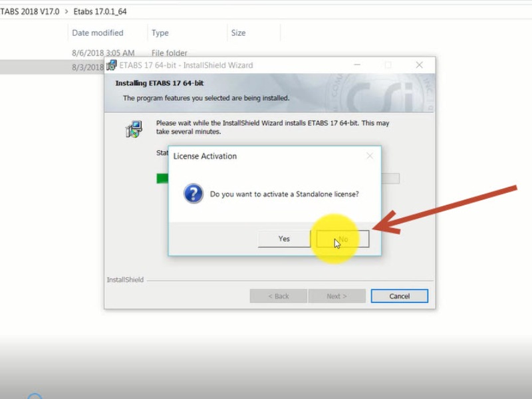Expand the breadcrumb chevron before Etabs 17.0.1_64
Screen dimensions: 532x399
click(x=66, y=11)
